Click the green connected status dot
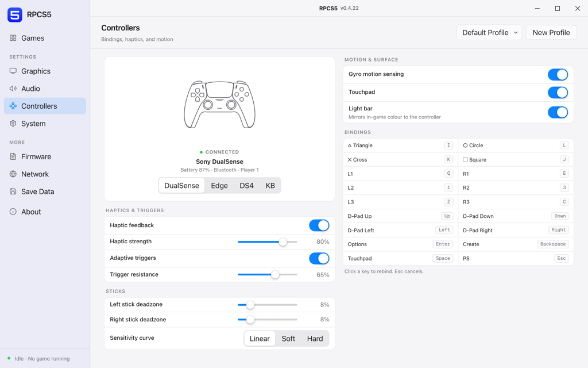This screenshot has width=588, height=368. pyautogui.click(x=202, y=152)
